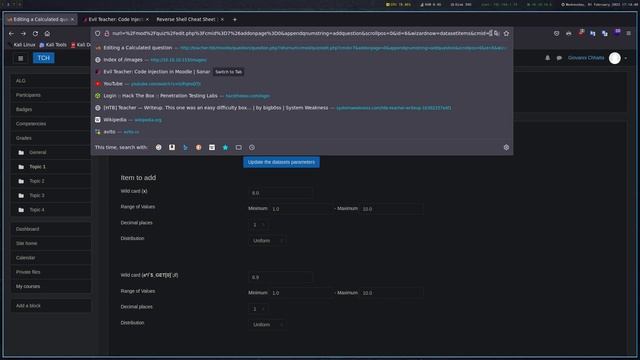Search with the first one-off search engine icon

coord(159,147)
